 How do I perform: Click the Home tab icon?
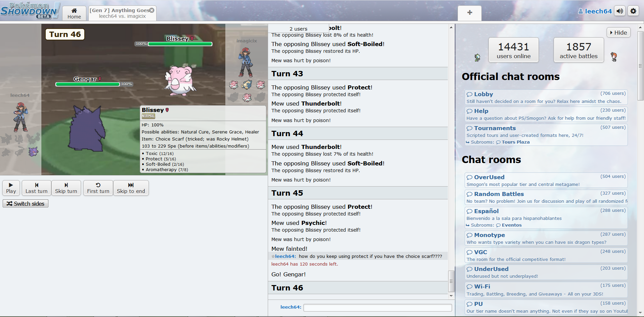74,11
